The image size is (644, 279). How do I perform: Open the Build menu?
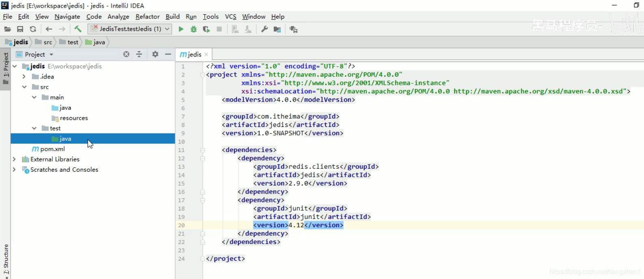pyautogui.click(x=173, y=17)
